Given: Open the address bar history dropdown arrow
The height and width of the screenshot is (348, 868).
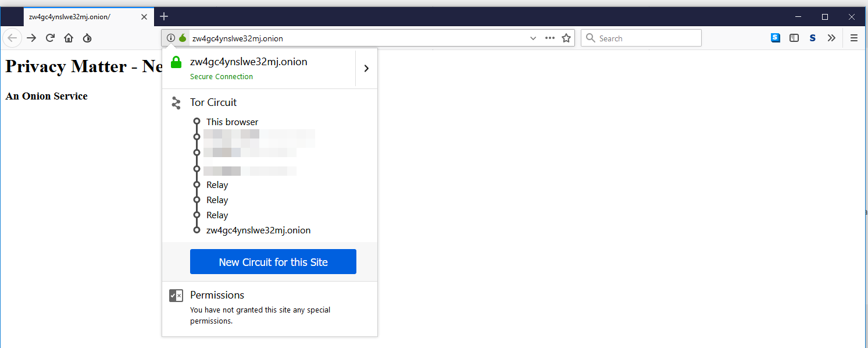Looking at the screenshot, I should coord(533,38).
